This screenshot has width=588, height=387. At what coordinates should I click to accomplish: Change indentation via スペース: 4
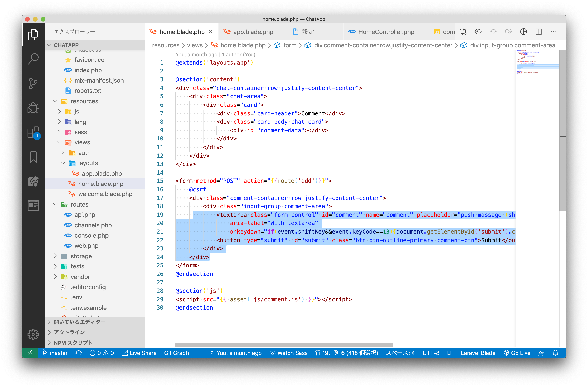400,353
